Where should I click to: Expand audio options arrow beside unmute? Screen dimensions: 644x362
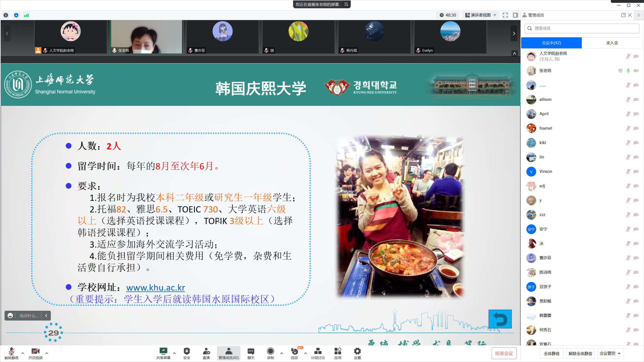pos(23,353)
